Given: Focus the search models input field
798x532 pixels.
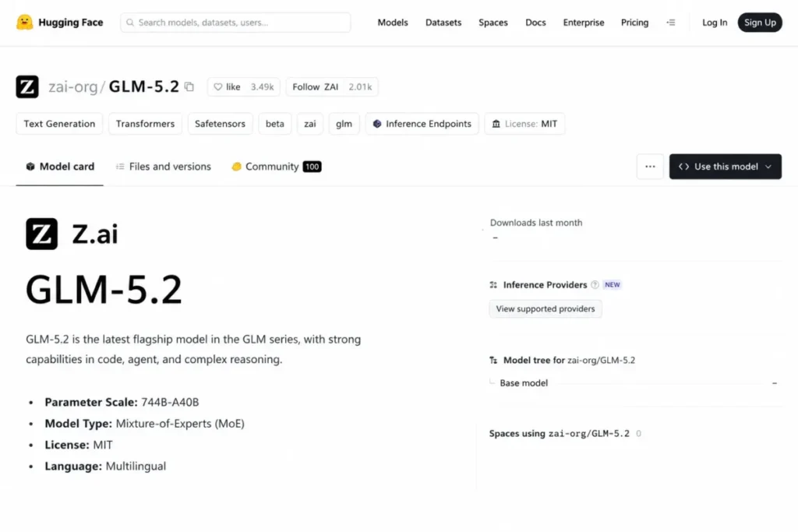Looking at the screenshot, I should 235,23.
